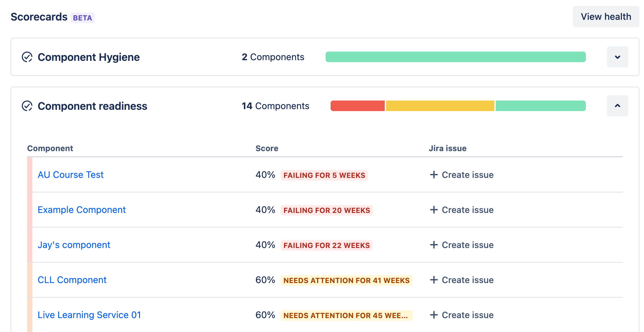Click the BETA badge next to Scorecards
This screenshot has width=644, height=332.
pyautogui.click(x=82, y=18)
